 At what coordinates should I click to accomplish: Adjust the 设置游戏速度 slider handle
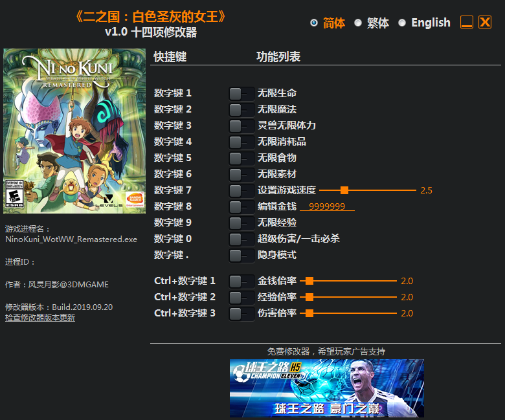[x=344, y=190]
